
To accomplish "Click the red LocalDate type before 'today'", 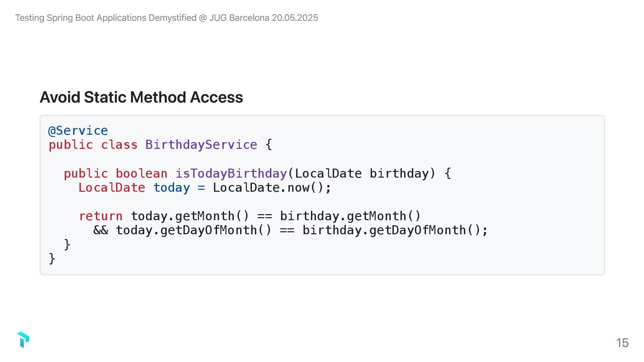I will [x=112, y=188].
